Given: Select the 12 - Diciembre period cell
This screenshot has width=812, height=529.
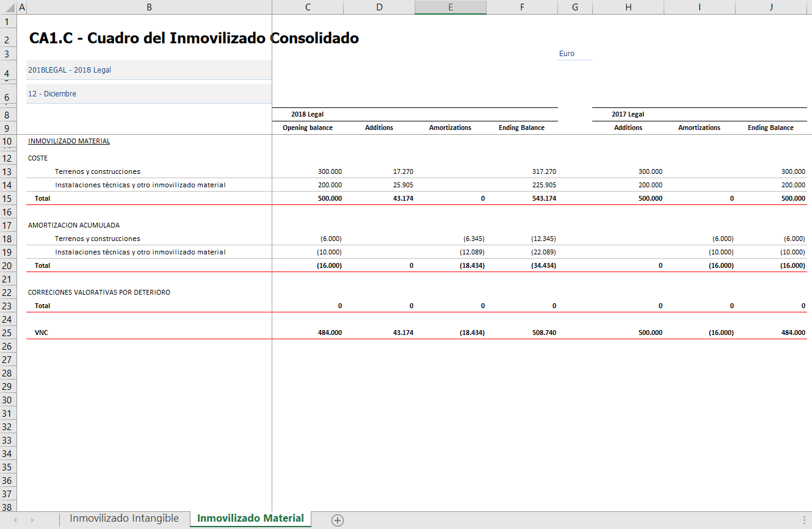Looking at the screenshot, I should (148, 94).
